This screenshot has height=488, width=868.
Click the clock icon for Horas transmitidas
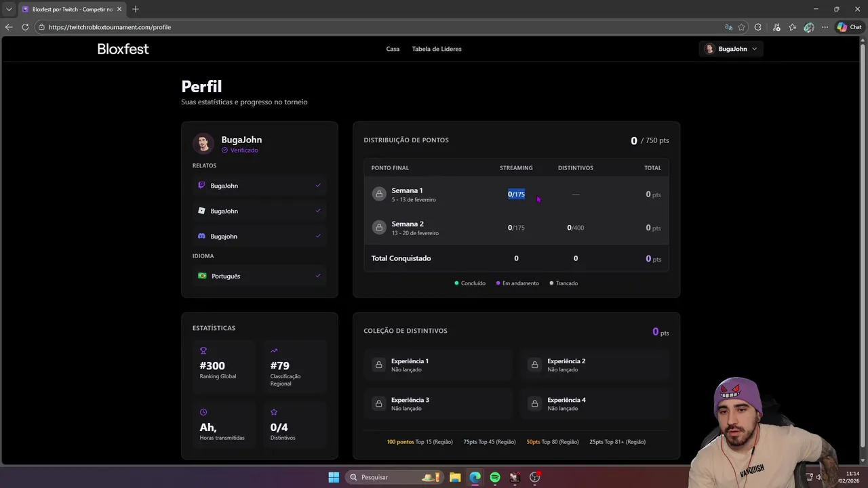click(203, 412)
